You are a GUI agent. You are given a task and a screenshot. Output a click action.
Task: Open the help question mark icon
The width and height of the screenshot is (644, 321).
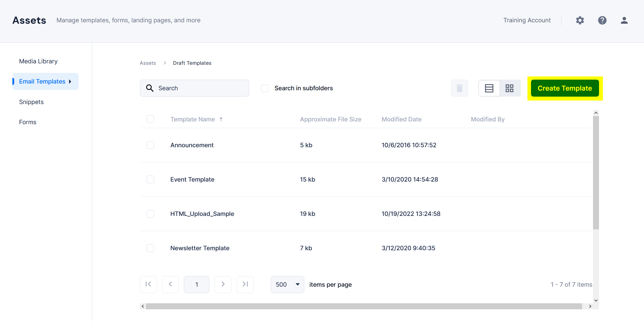[x=602, y=20]
